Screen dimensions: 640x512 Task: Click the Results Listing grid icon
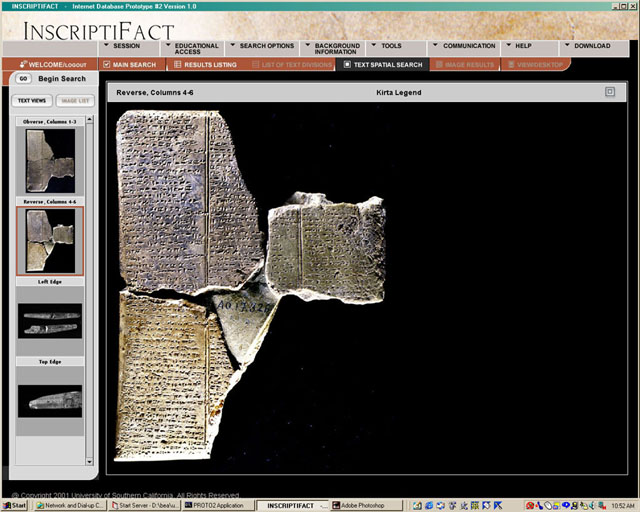coord(178,65)
